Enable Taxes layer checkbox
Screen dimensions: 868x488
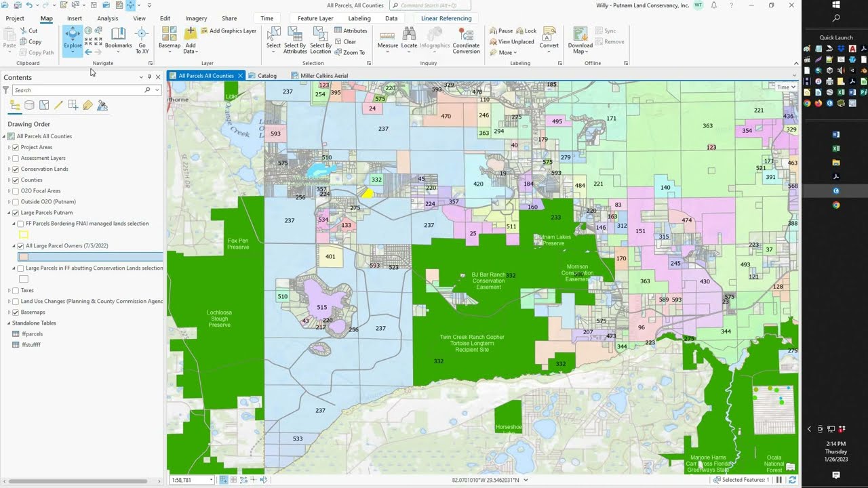(16, 290)
